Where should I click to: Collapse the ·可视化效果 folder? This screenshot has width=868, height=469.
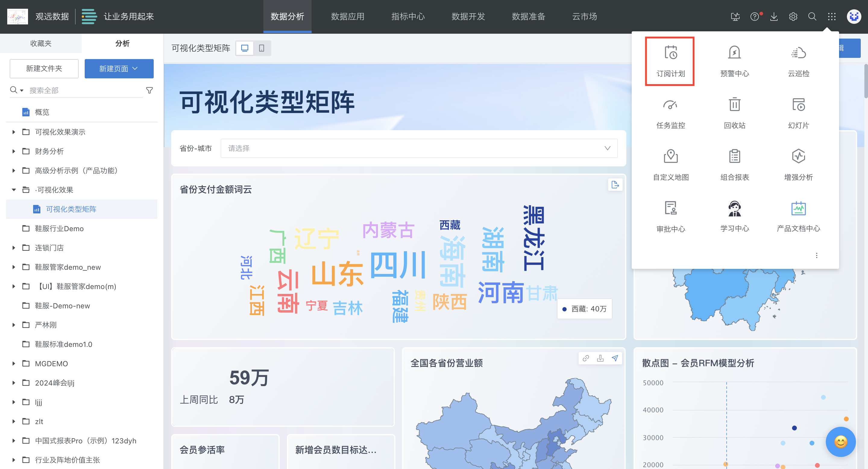coord(14,190)
